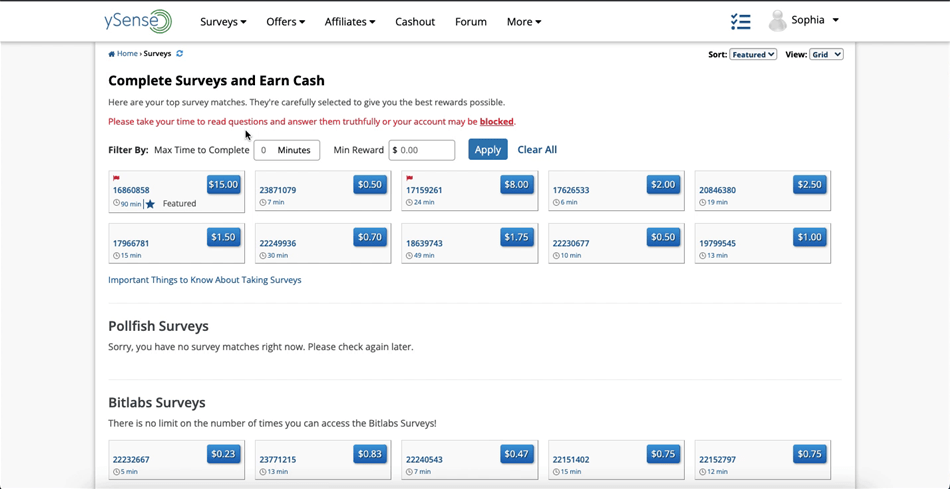Click $0.47 button for Bitlabs survey 22240543
The image size is (950, 489).
[516, 454]
